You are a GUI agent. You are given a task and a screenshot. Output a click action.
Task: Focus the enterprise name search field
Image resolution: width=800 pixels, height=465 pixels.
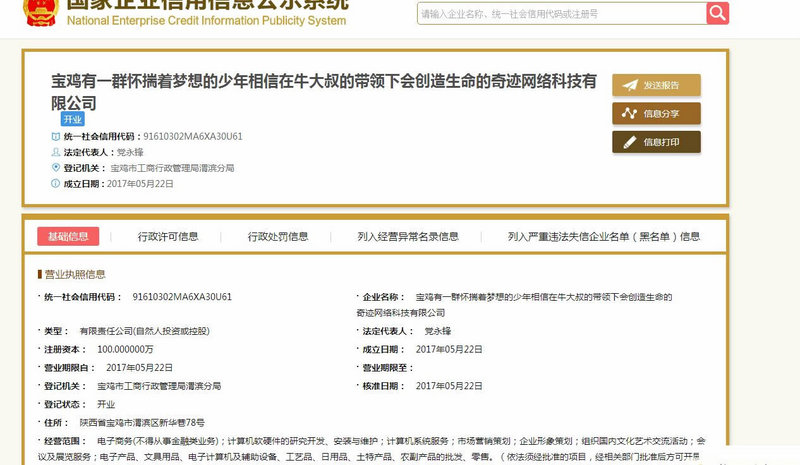[562, 14]
